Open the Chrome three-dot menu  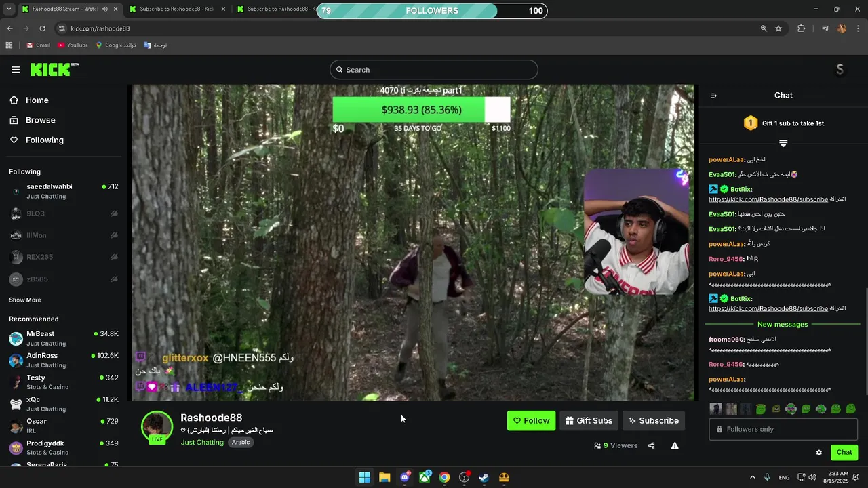(x=859, y=28)
